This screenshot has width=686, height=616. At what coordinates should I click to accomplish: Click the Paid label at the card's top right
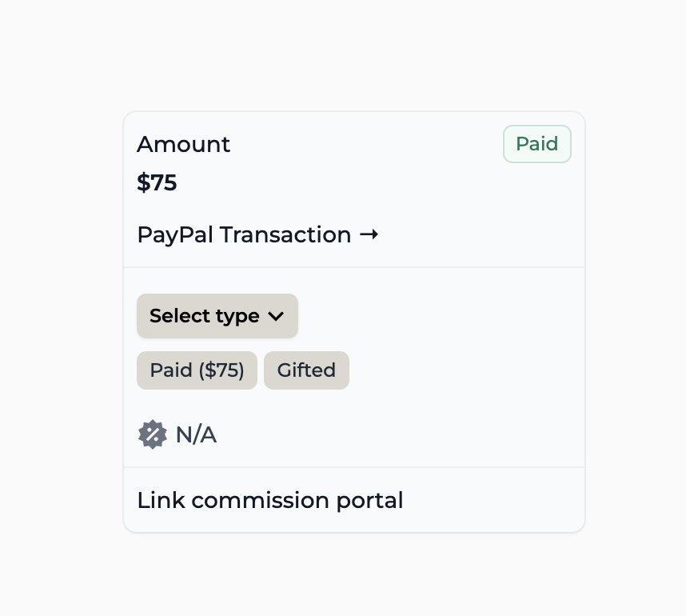[536, 144]
